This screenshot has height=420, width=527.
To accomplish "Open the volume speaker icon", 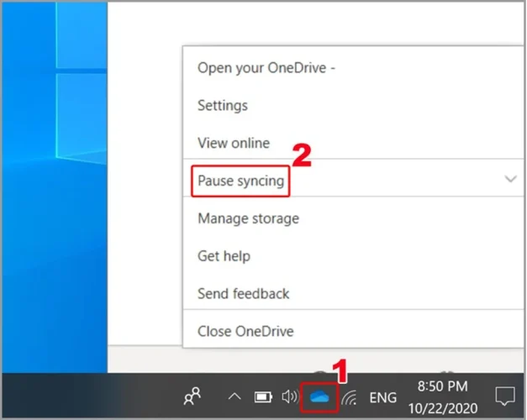I will tap(290, 396).
